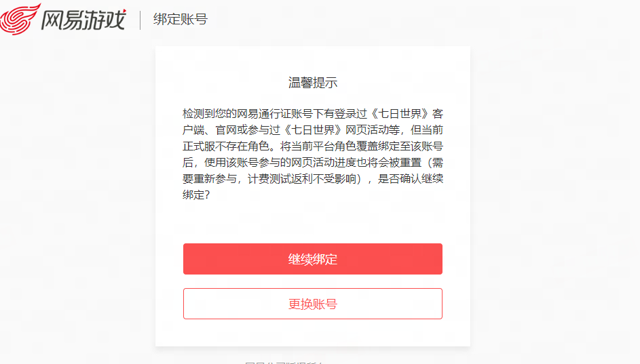Screen dimensions: 640x364
Task: Click the red NetEase swirl logo icon
Action: coord(18,19)
